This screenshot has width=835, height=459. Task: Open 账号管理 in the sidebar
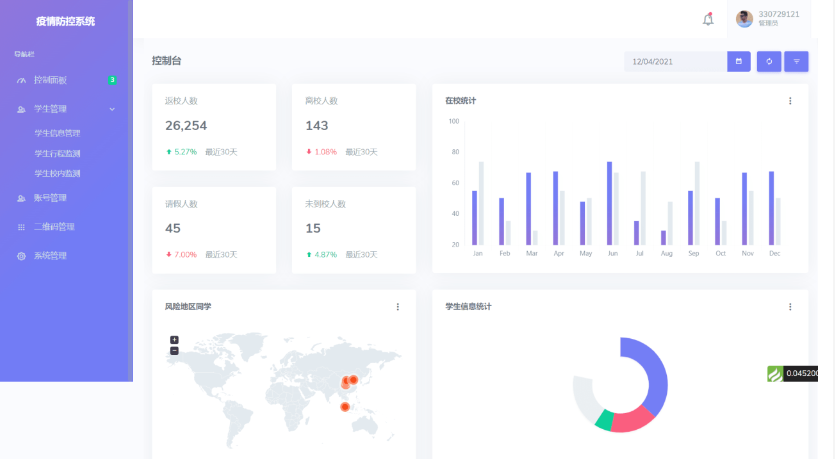[x=50, y=198]
